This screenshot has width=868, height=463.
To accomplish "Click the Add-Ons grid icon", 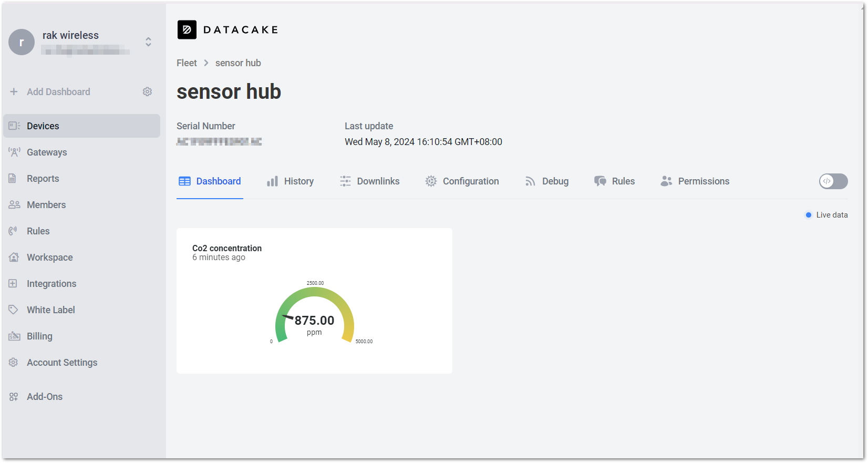I will pyautogui.click(x=13, y=397).
